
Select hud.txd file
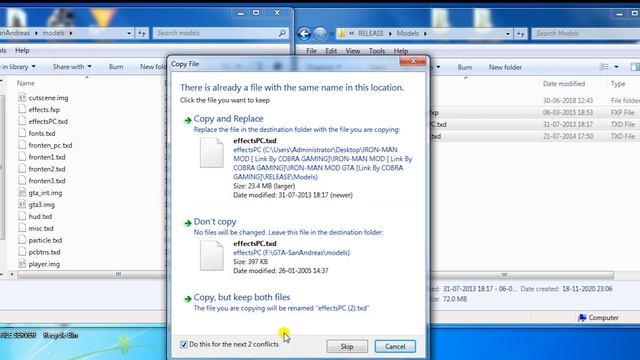[40, 216]
